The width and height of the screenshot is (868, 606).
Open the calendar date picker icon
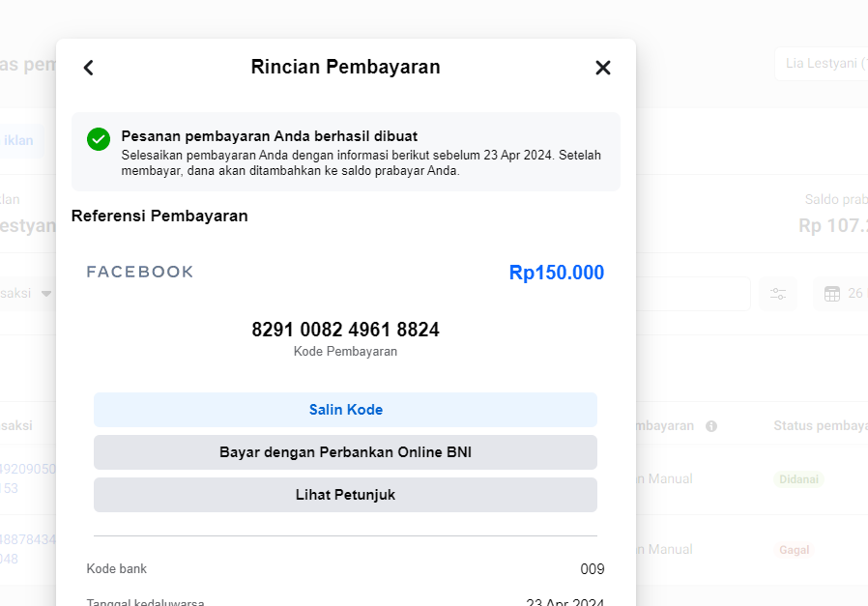pos(832,293)
